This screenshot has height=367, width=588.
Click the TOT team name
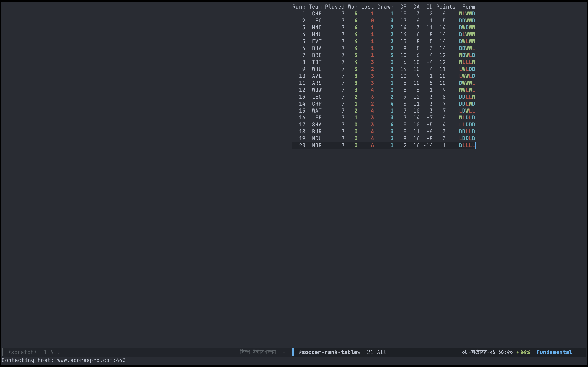[317, 62]
